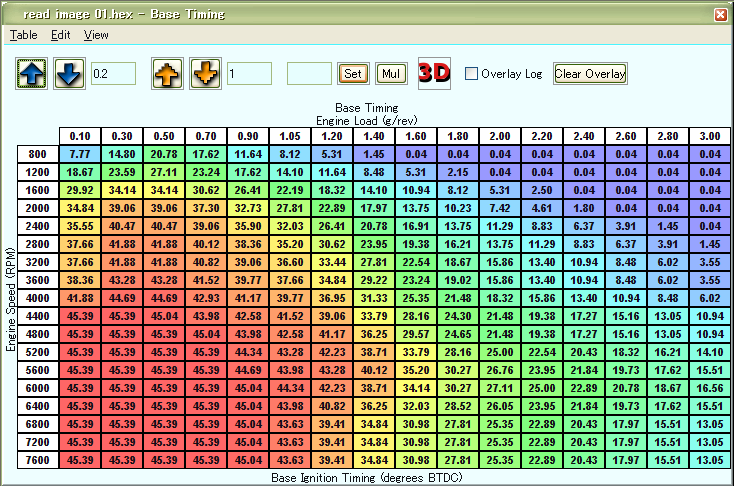Open the Edit menu
Screen dimensions: 734x486
pyautogui.click(x=61, y=35)
